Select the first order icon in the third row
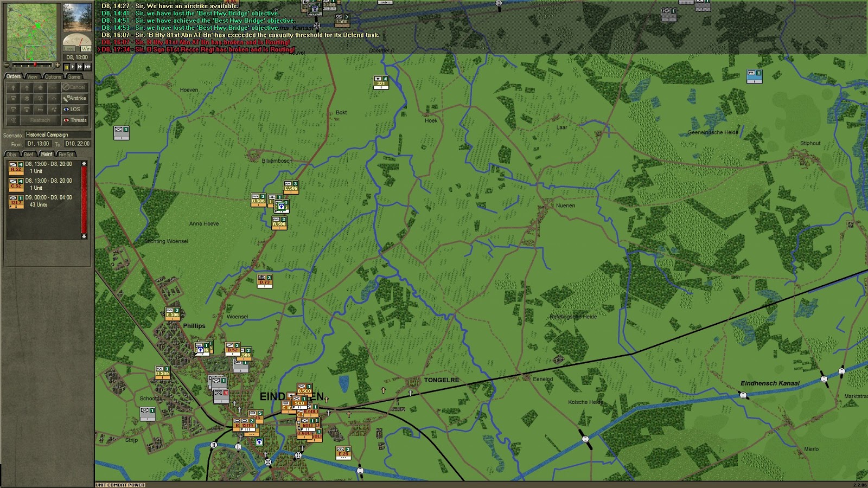The image size is (868, 488). 14,109
